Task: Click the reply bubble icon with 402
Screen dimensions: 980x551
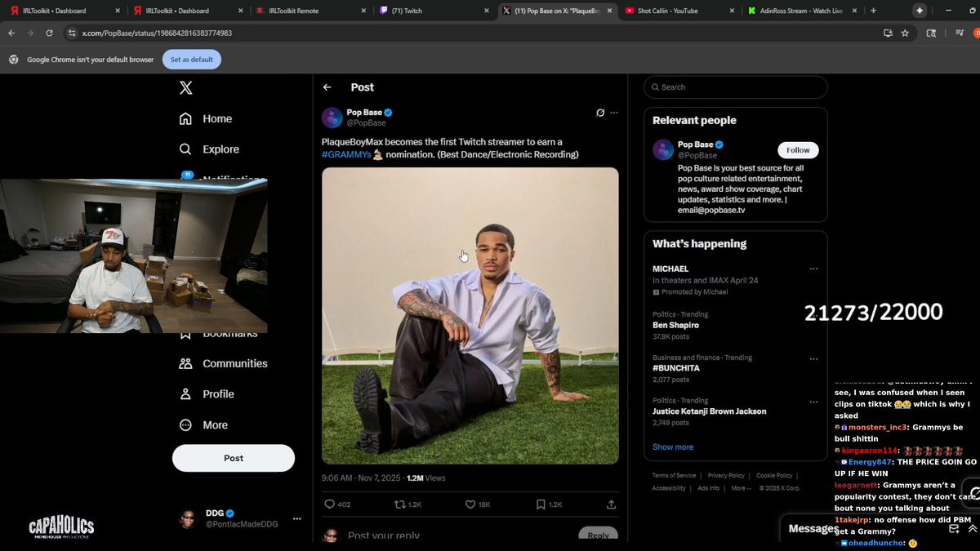Action: click(x=330, y=504)
